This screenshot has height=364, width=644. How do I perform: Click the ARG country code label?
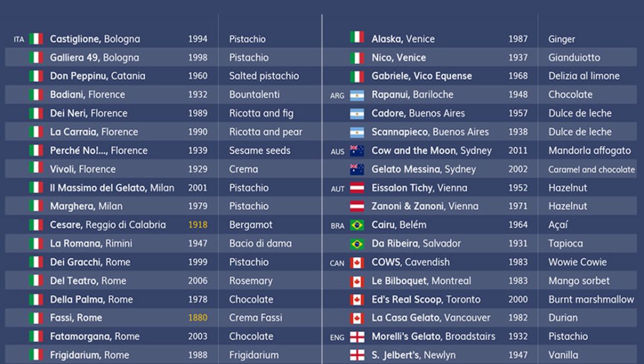[x=337, y=96]
